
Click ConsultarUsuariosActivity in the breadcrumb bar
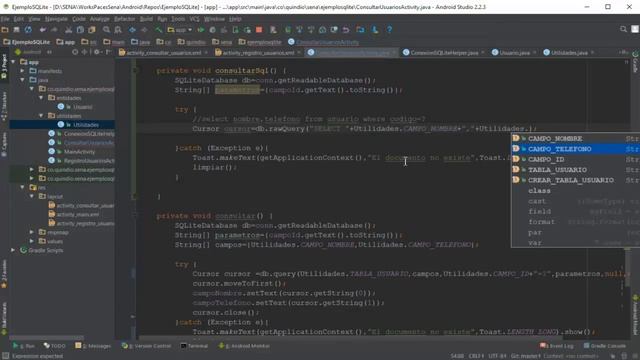click(324, 42)
